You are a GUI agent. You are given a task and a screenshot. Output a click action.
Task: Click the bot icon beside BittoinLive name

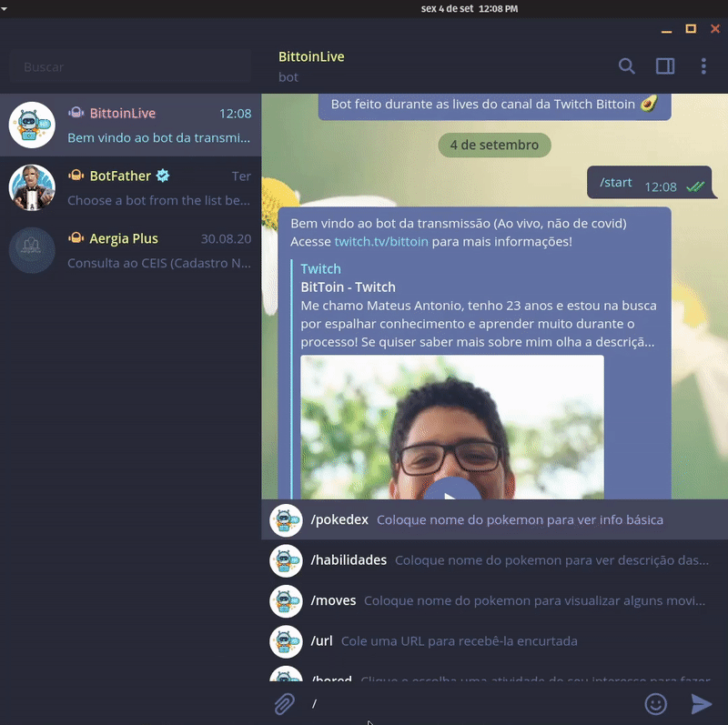click(76, 112)
